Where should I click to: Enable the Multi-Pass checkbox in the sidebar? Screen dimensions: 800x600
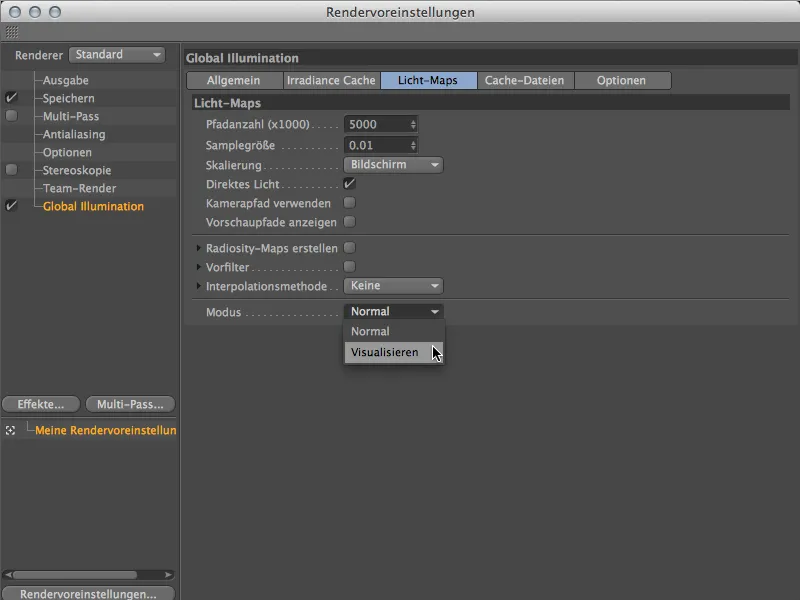coord(9,115)
